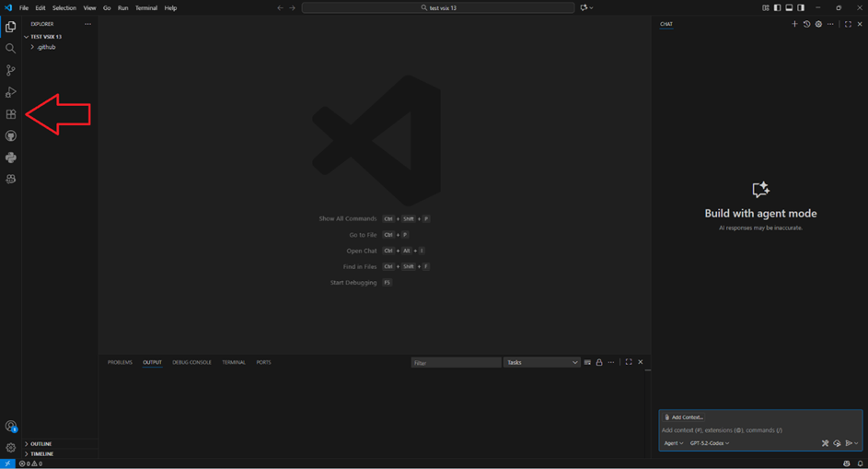Clear the output with list icon
This screenshot has height=469, width=868.
(x=587, y=362)
